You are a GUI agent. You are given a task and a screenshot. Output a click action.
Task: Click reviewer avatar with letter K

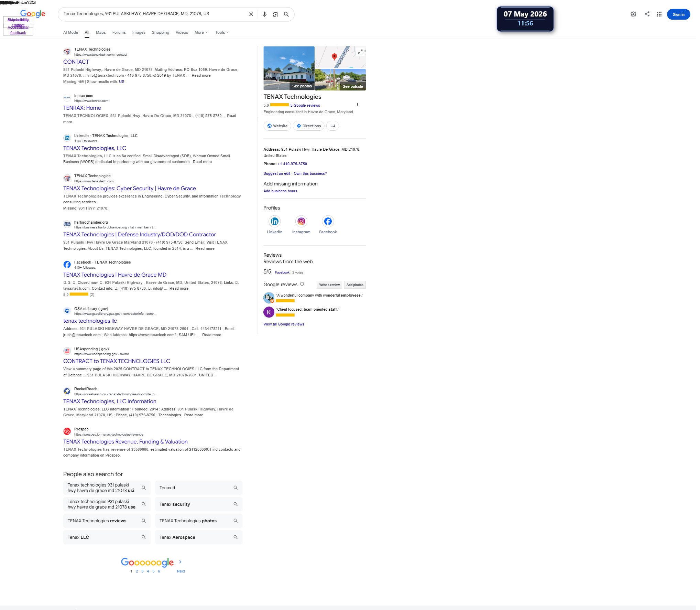tap(269, 312)
